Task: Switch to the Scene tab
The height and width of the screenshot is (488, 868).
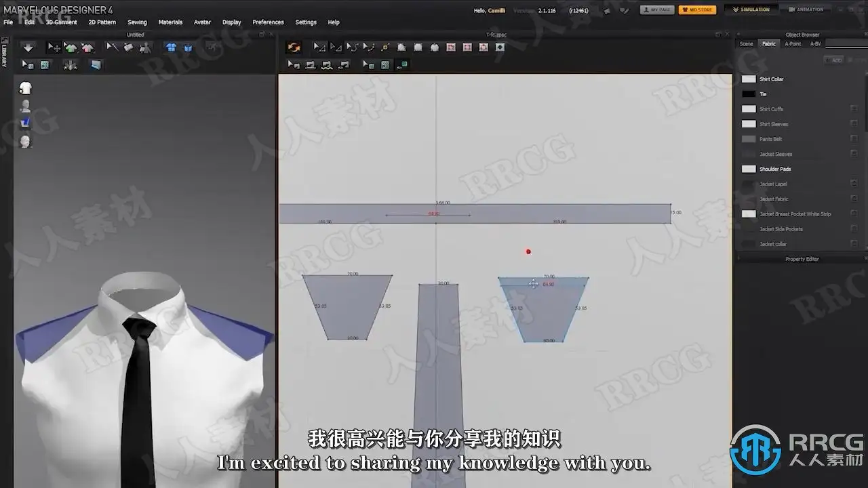Action: 746,43
